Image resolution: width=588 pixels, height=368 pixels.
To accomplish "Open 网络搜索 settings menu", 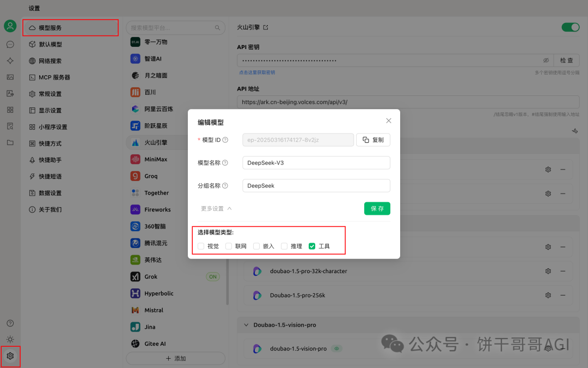I will coord(70,61).
